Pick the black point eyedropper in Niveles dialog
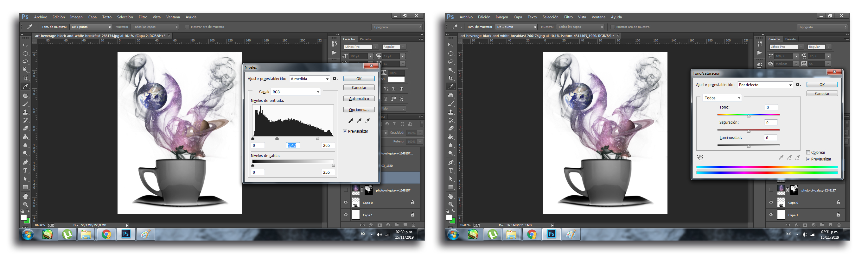The height and width of the screenshot is (257, 868). 351,121
